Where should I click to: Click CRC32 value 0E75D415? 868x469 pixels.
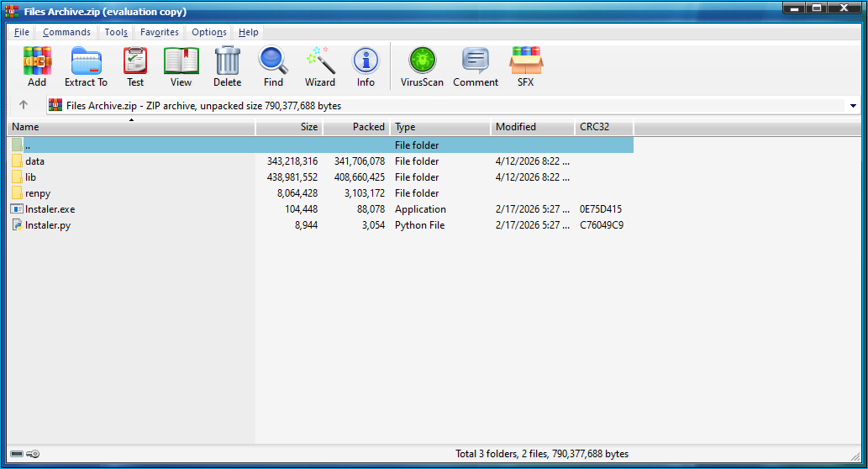click(x=601, y=209)
